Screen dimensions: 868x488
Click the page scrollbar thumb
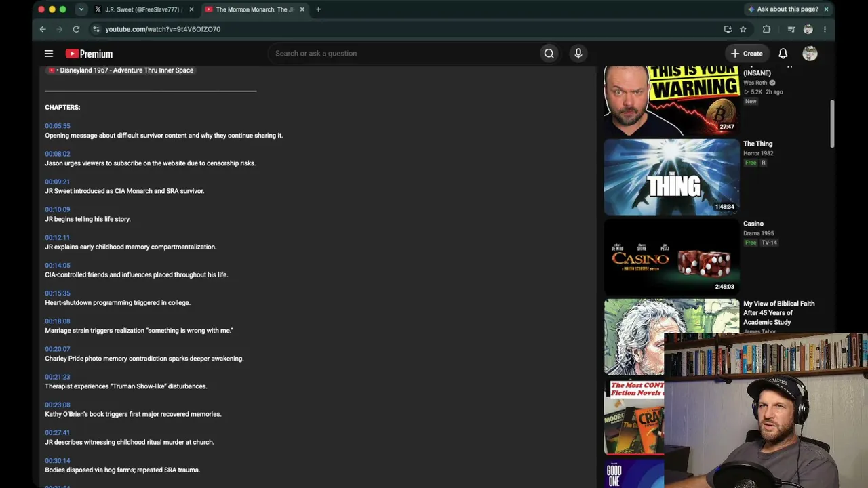[x=832, y=123]
